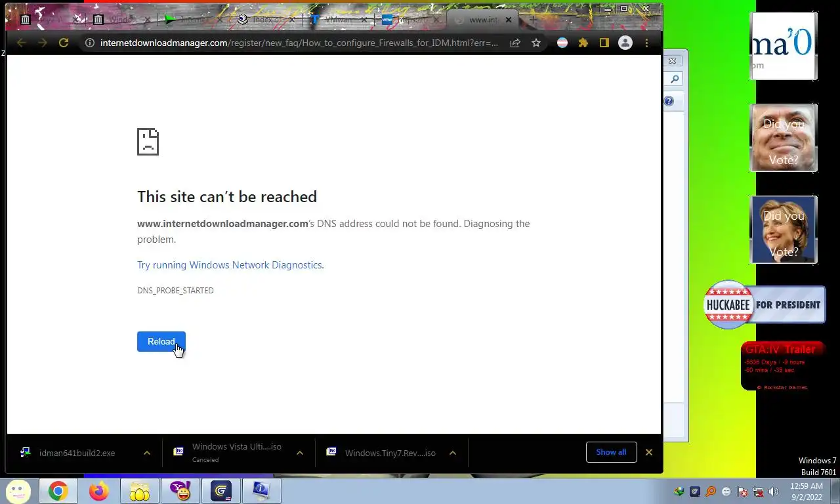Image resolution: width=840 pixels, height=504 pixels.
Task: Expand options for Windows Vista Ulti iso download
Action: pos(299,453)
